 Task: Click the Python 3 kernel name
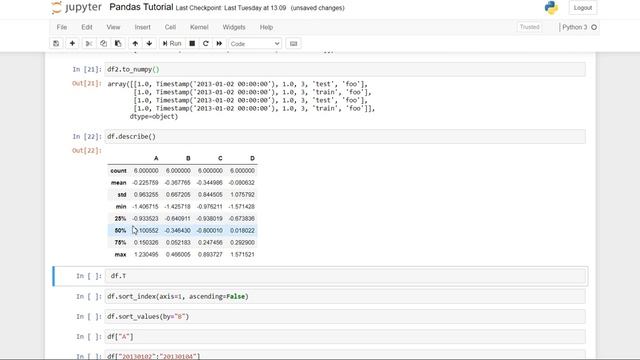click(574, 27)
